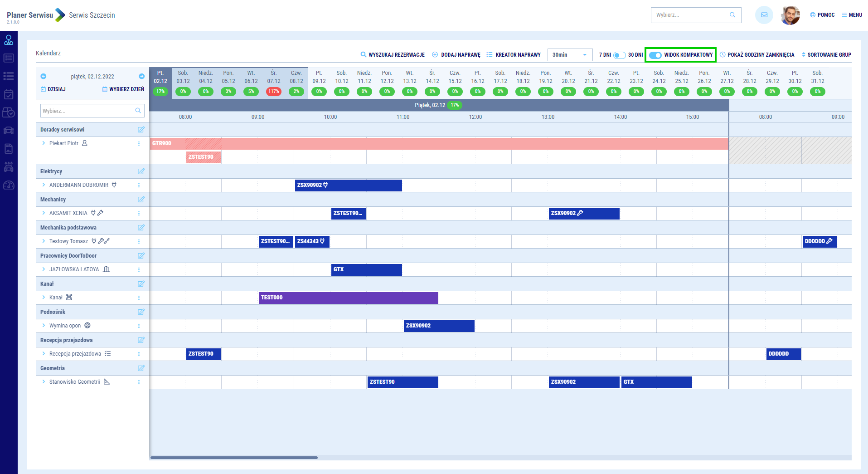The image size is (868, 474).
Task: Select Śr. 07.12 day with 117% load
Action: click(x=274, y=82)
